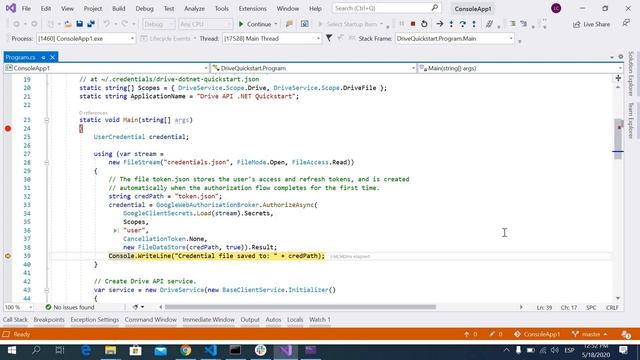Show the next statement arrow icon
This screenshot has height=360, width=640.
(x=440, y=24)
